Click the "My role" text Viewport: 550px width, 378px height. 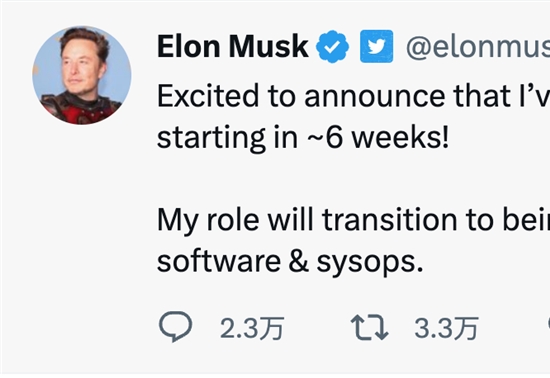point(208,221)
